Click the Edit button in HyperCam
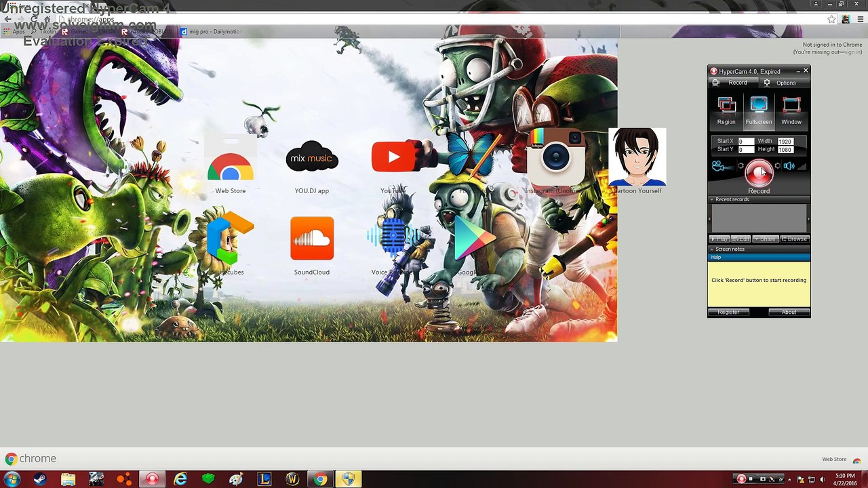 pyautogui.click(x=741, y=239)
